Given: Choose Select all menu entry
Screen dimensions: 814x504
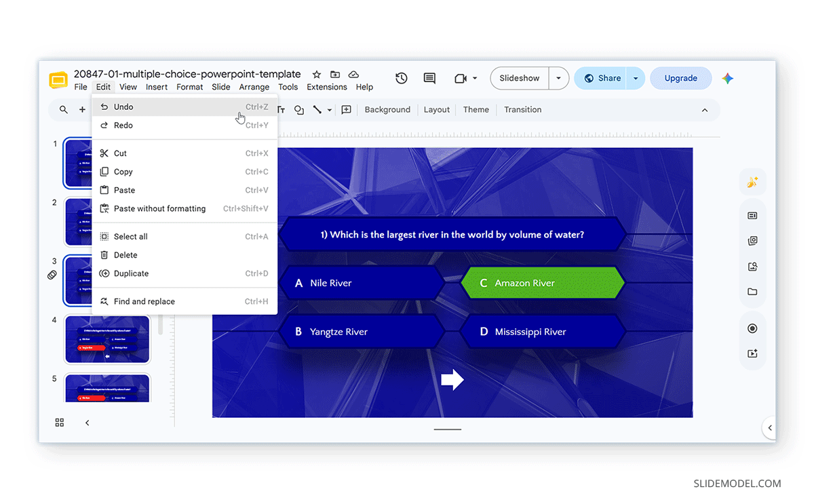Looking at the screenshot, I should click(x=185, y=237).
